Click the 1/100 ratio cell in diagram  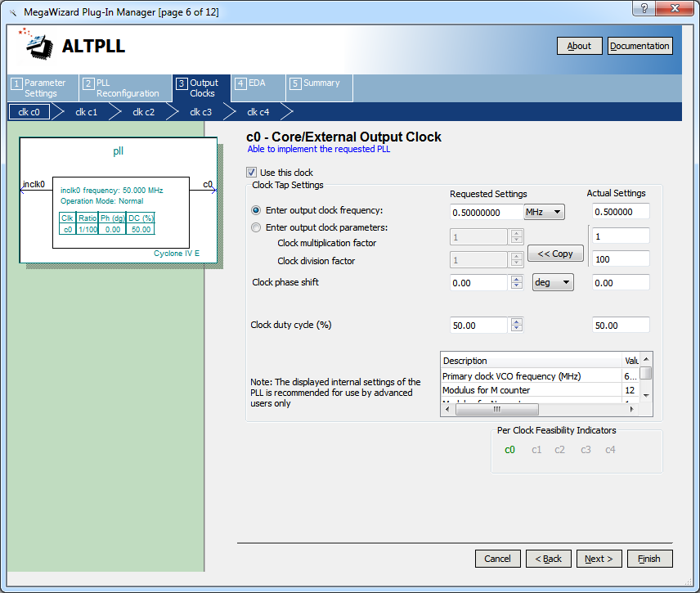88,230
